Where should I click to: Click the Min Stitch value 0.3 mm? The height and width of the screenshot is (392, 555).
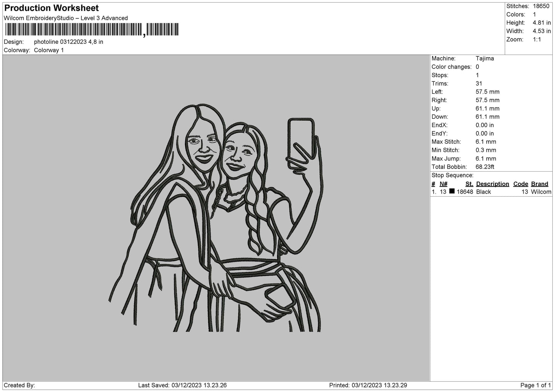(x=486, y=150)
